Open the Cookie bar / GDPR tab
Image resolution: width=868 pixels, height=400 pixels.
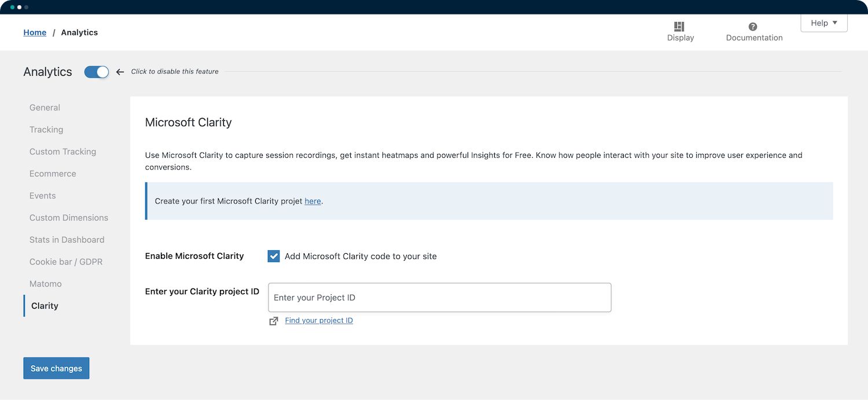(66, 261)
